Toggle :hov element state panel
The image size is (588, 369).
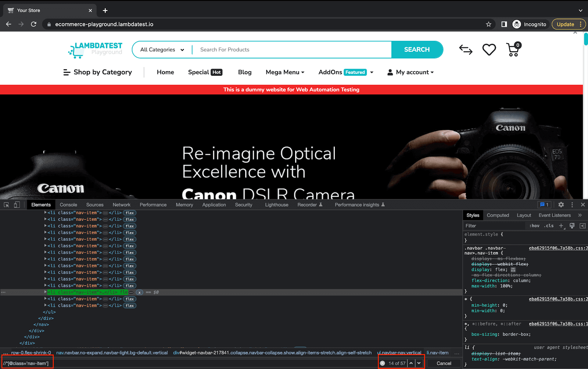coord(534,226)
